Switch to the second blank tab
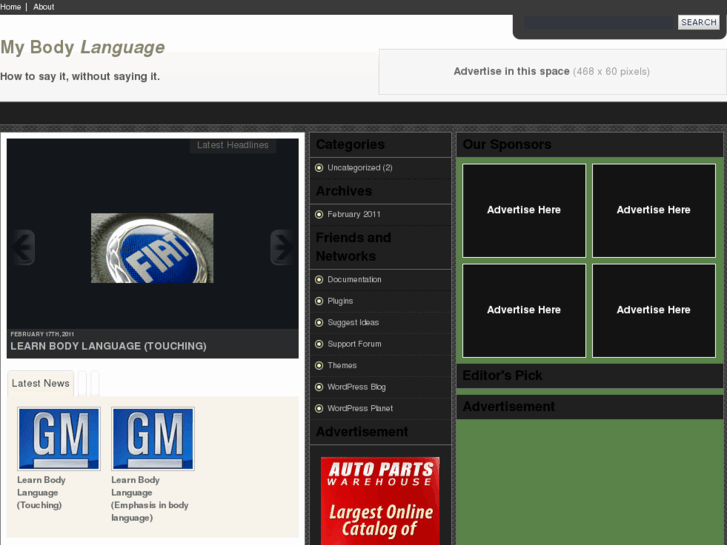This screenshot has height=545, width=727. pyautogui.click(x=82, y=383)
